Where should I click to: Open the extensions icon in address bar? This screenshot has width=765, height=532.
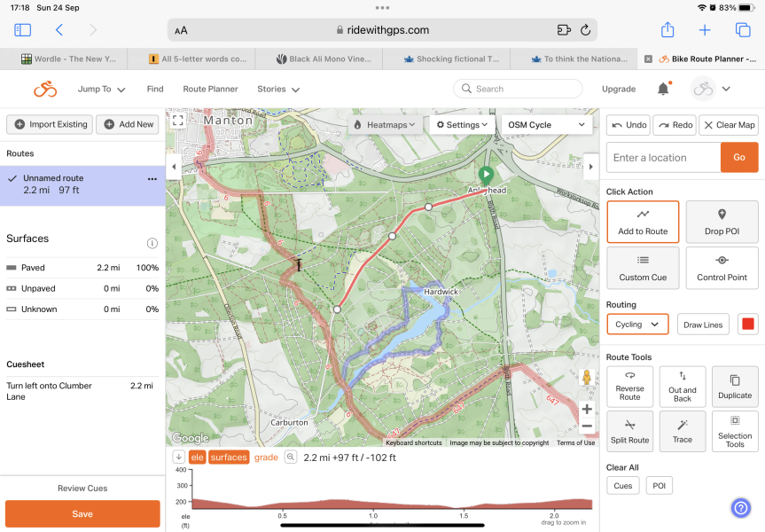564,30
